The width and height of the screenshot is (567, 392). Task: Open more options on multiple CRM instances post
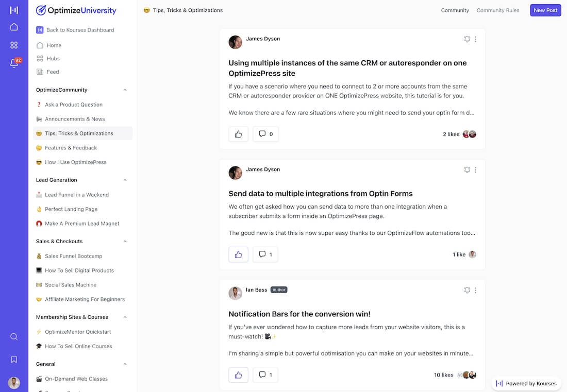click(x=476, y=39)
